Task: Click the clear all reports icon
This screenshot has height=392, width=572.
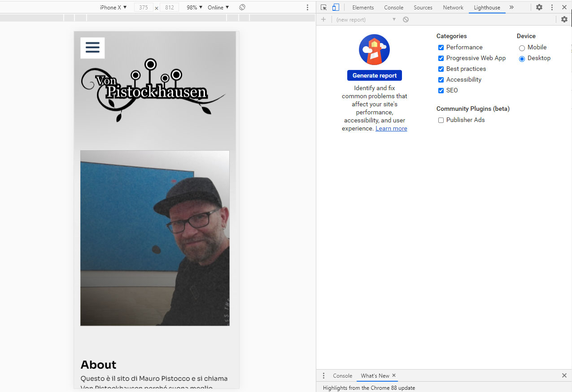Action: pyautogui.click(x=406, y=20)
